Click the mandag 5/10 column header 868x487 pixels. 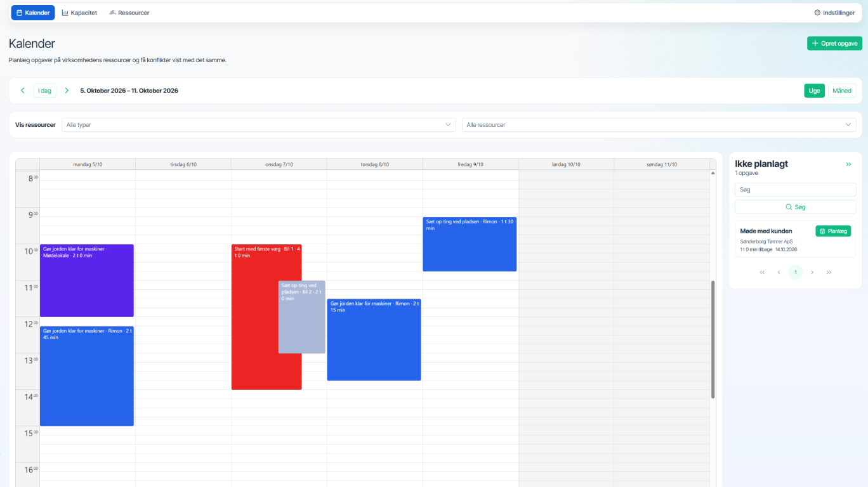(x=88, y=164)
